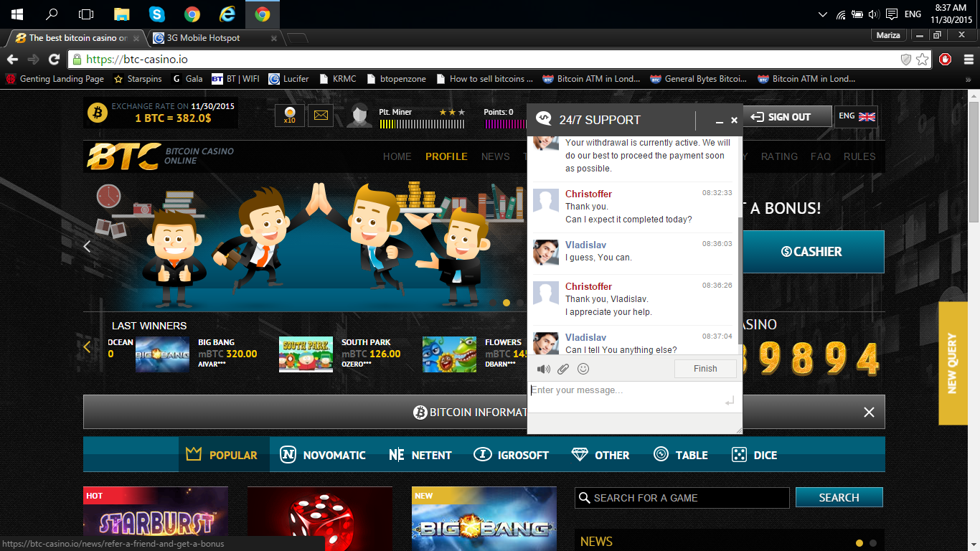Focus the chat message input field
Image resolution: width=980 pixels, height=551 pixels.
click(635, 397)
